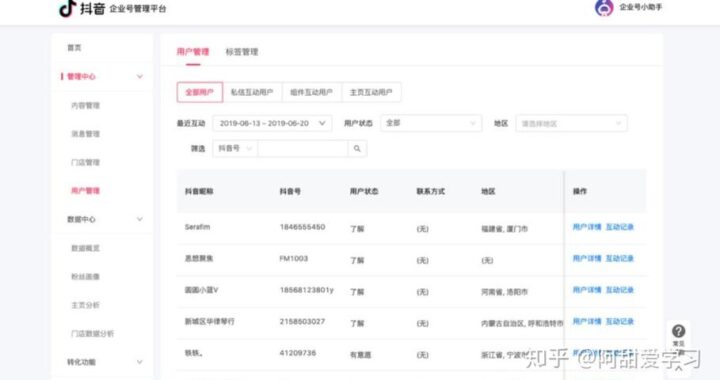Open 内容管理 in sidebar
The height and width of the screenshot is (380, 720).
85,105
